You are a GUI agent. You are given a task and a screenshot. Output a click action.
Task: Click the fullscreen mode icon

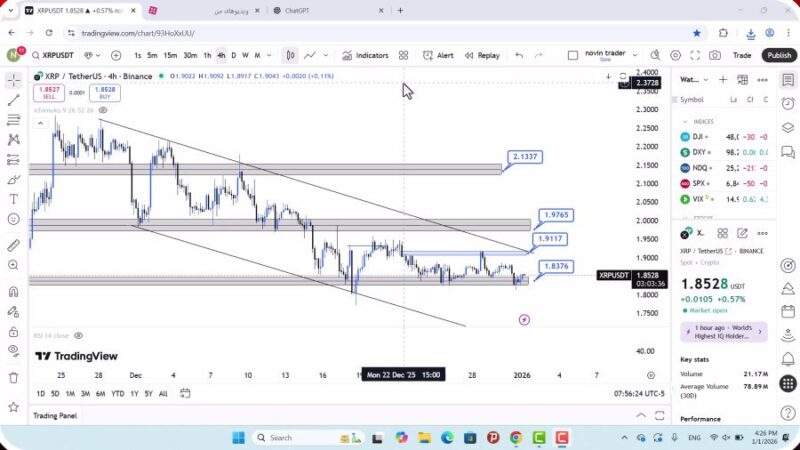click(696, 56)
